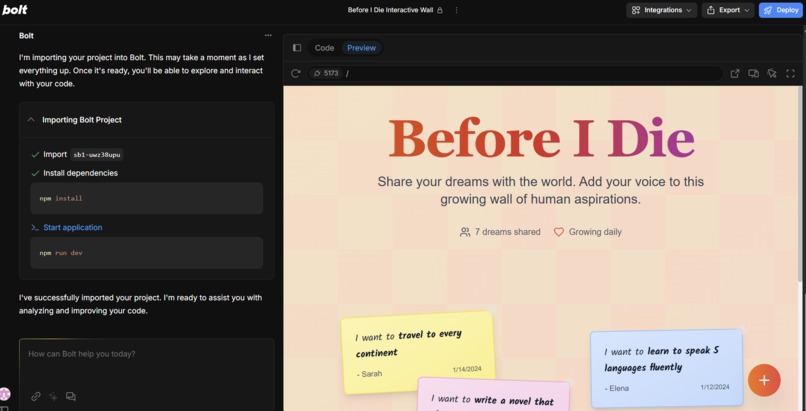This screenshot has height=411, width=806.
Task: Click the user avatar icon
Action: tap(5, 394)
